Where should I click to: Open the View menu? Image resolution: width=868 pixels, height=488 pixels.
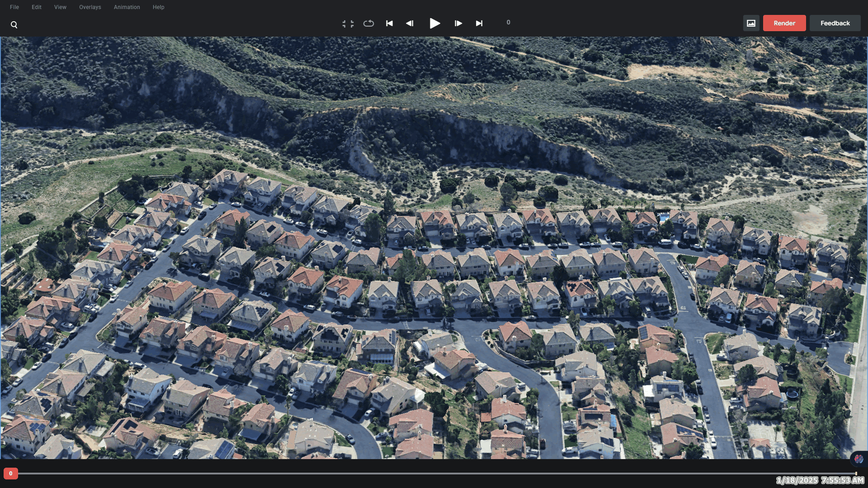[x=60, y=7]
